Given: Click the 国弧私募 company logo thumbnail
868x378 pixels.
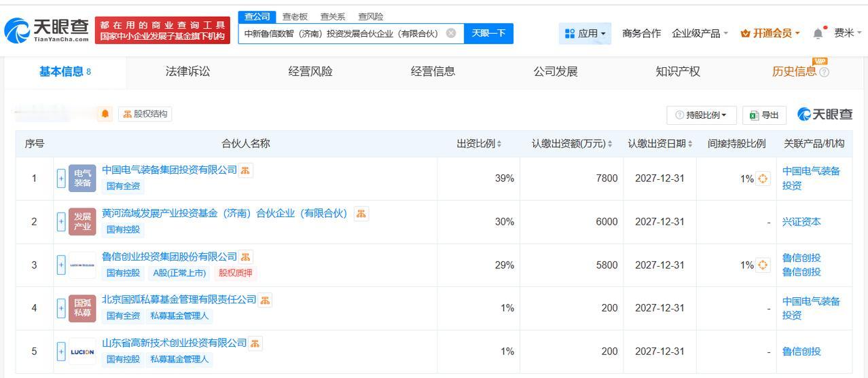Looking at the screenshot, I should point(82,308).
